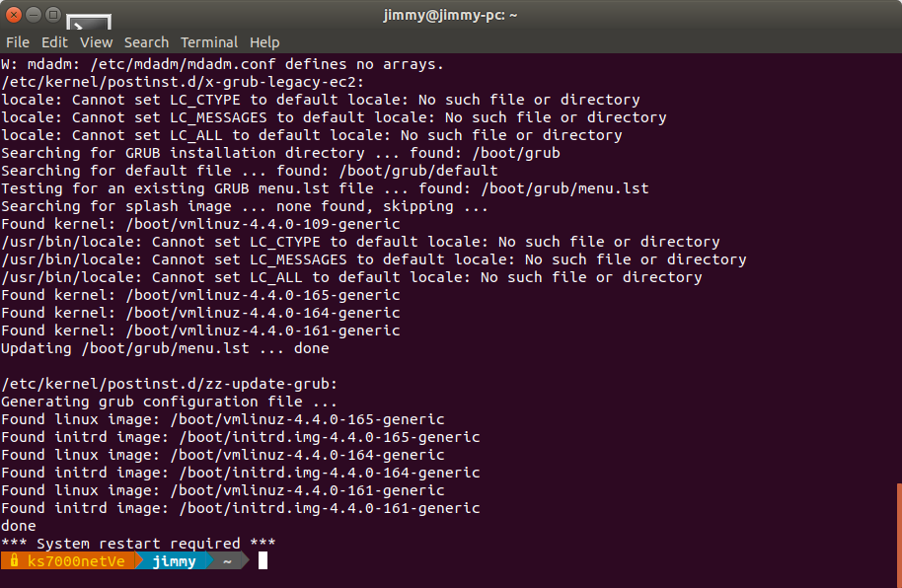Click the tilde directory prompt segment
The height and width of the screenshot is (588, 902).
coord(227,561)
